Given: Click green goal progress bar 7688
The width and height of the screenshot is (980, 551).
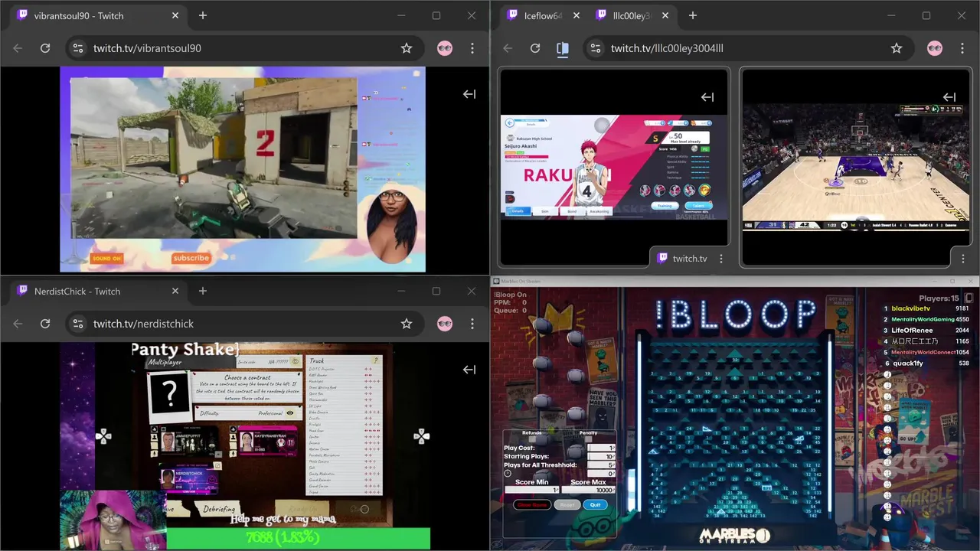Looking at the screenshot, I should (298, 538).
